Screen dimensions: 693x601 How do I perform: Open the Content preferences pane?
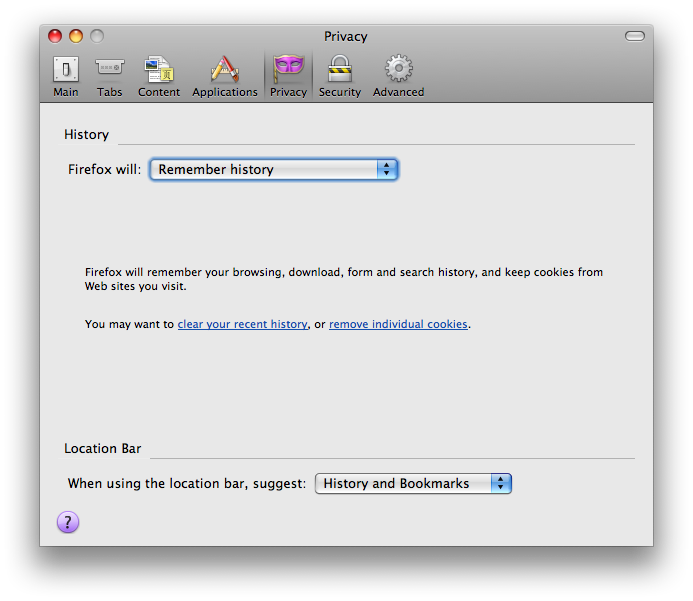[x=159, y=76]
